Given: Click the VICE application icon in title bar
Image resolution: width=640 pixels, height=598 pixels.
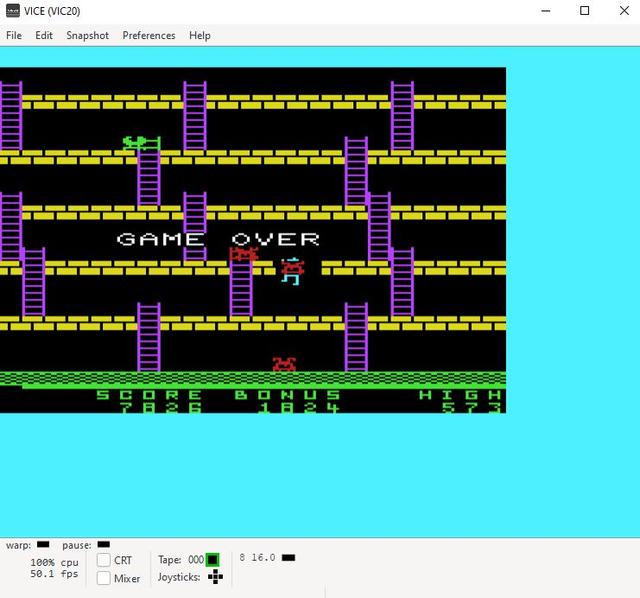Looking at the screenshot, I should pyautogui.click(x=13, y=11).
